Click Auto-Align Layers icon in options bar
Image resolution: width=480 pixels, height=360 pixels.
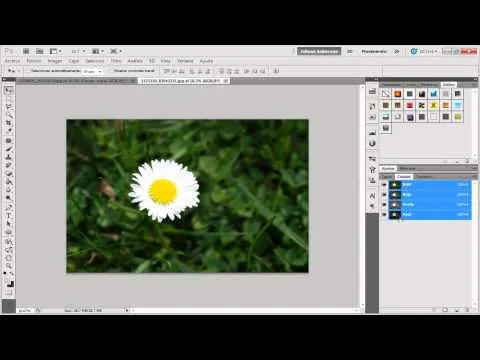276,71
